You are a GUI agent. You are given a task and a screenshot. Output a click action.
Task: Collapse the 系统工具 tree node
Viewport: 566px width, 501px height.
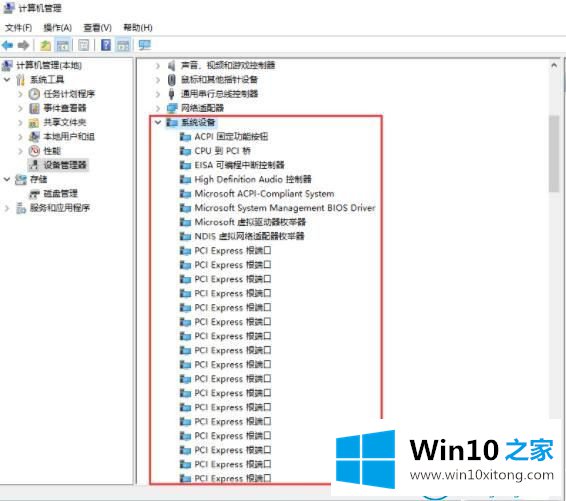pos(7,79)
